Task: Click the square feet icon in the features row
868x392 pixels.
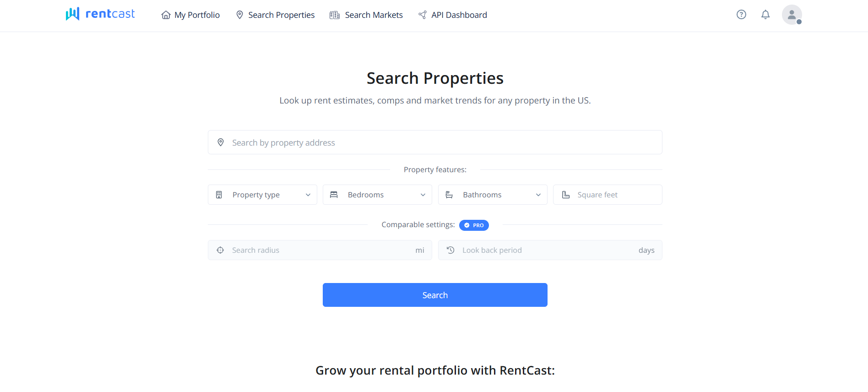Action: (565, 195)
